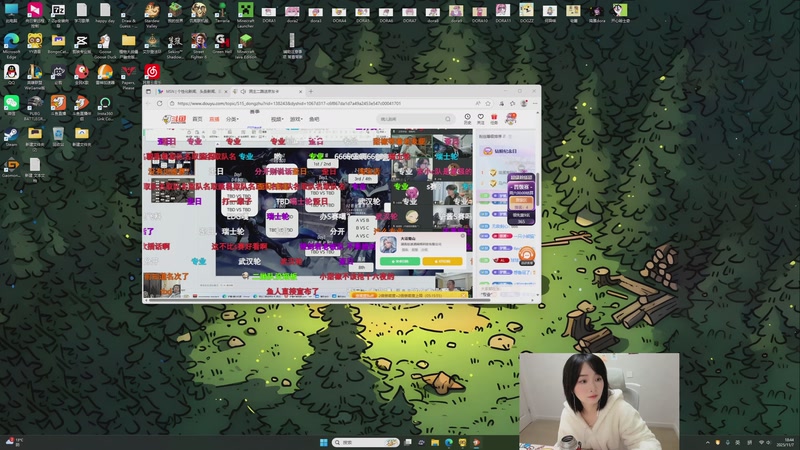This screenshot has height=450, width=800.
Task: Open the Steam desktop shortcut
Action: (x=11, y=138)
